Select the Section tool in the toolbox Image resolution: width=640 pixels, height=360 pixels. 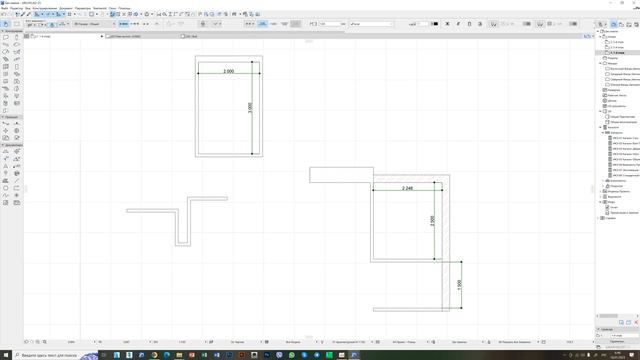coord(6,123)
